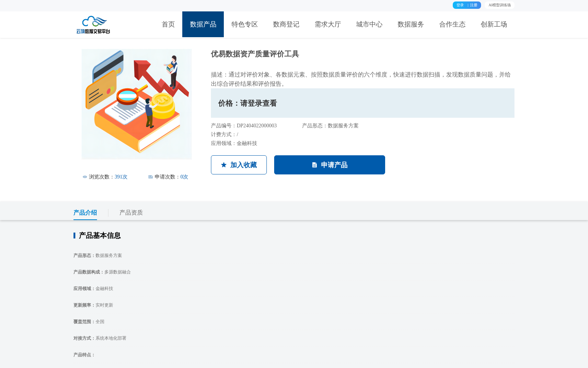The width and height of the screenshot is (588, 368).
Task: Click the 系统本地化部署 value
Action: 111,339
